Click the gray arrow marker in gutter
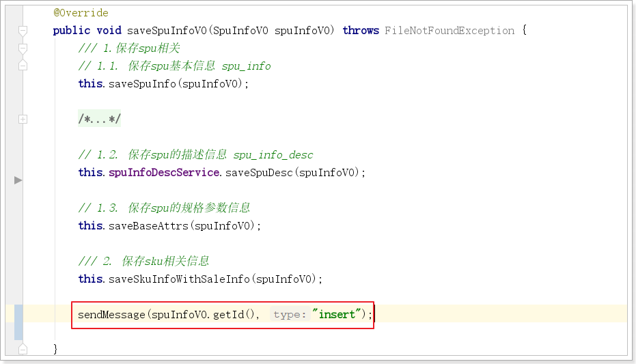The image size is (636, 364). pos(18,180)
